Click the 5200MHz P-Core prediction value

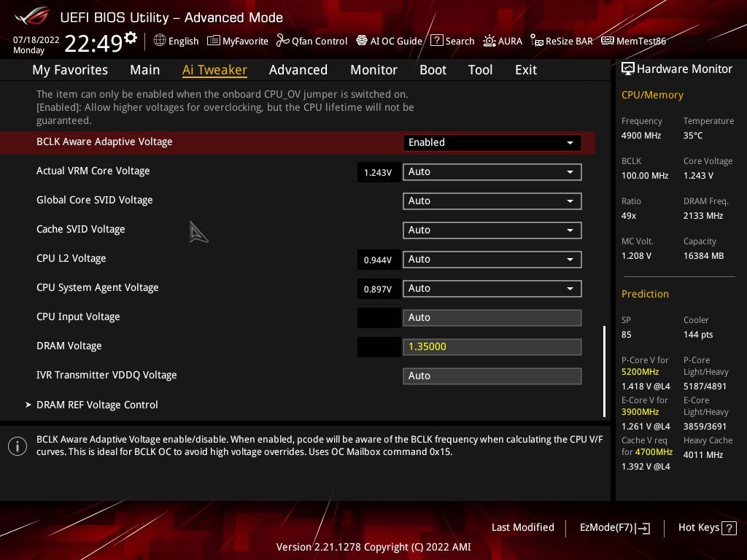click(640, 372)
